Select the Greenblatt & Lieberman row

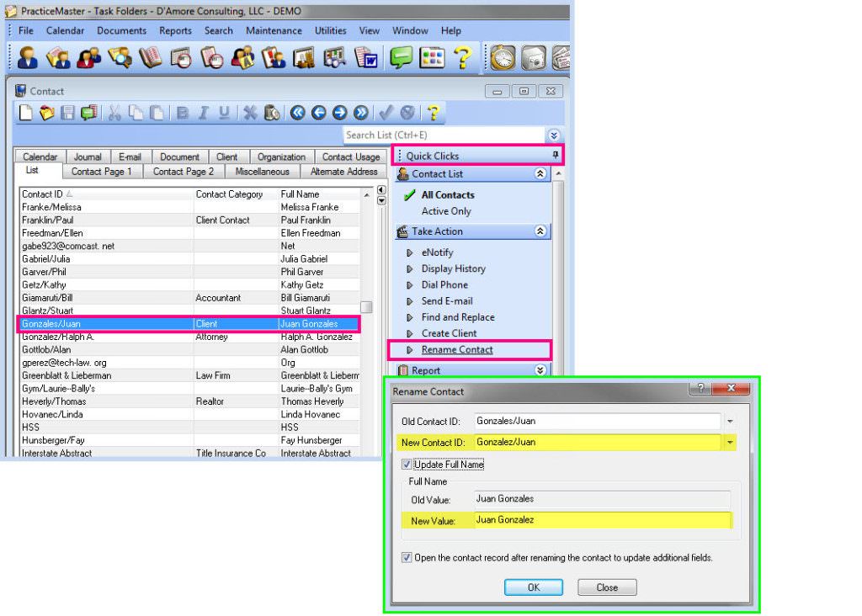(x=189, y=376)
